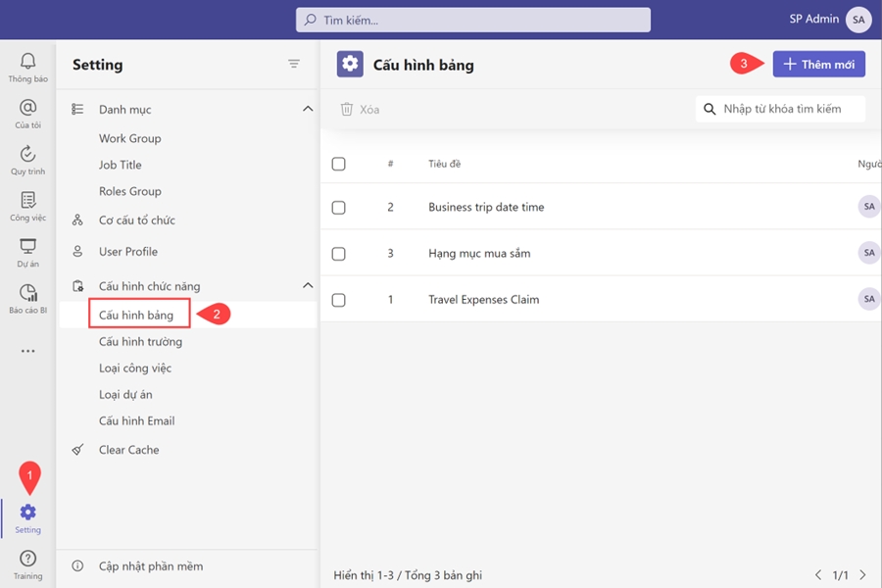
Task: Open the Thông báo notifications bell icon
Action: coord(27,62)
